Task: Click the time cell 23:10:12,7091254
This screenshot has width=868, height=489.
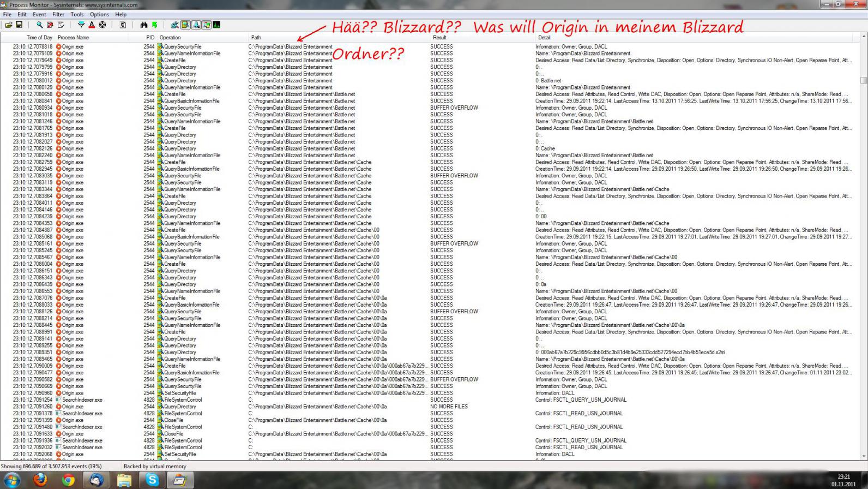Action: (33, 399)
